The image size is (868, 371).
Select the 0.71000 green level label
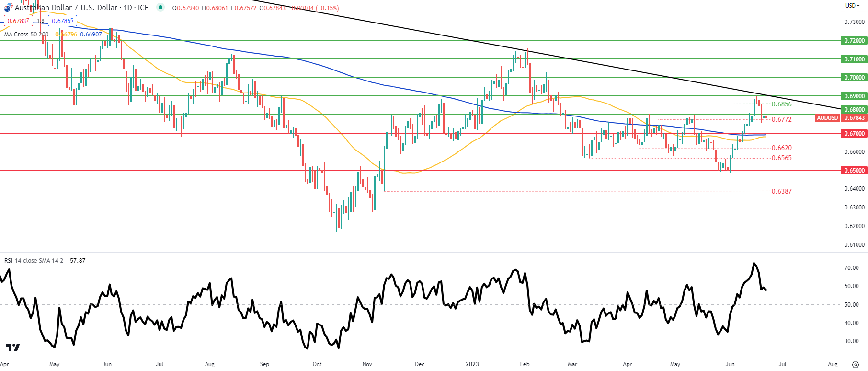pos(855,59)
